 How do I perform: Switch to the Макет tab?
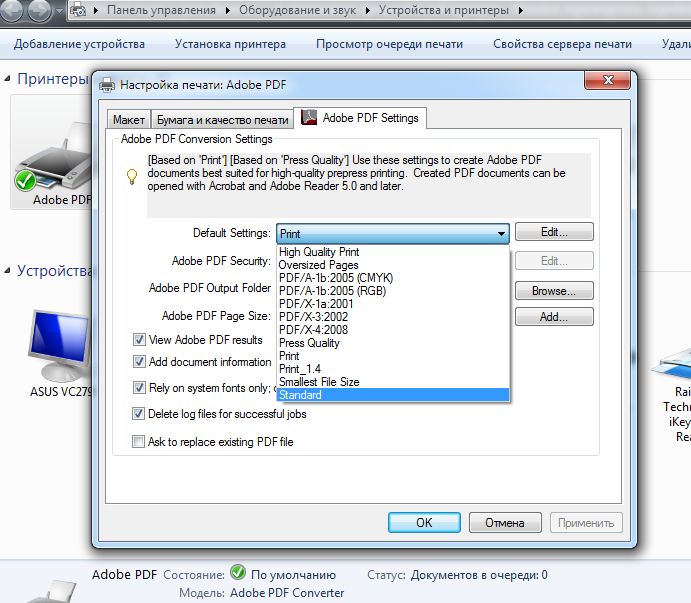(129, 119)
